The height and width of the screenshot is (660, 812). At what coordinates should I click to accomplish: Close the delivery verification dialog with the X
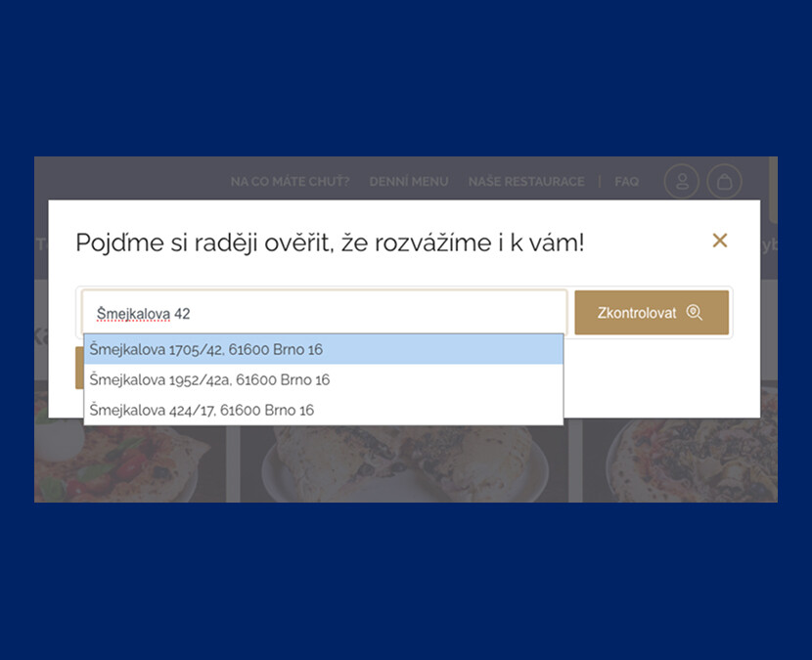point(720,241)
